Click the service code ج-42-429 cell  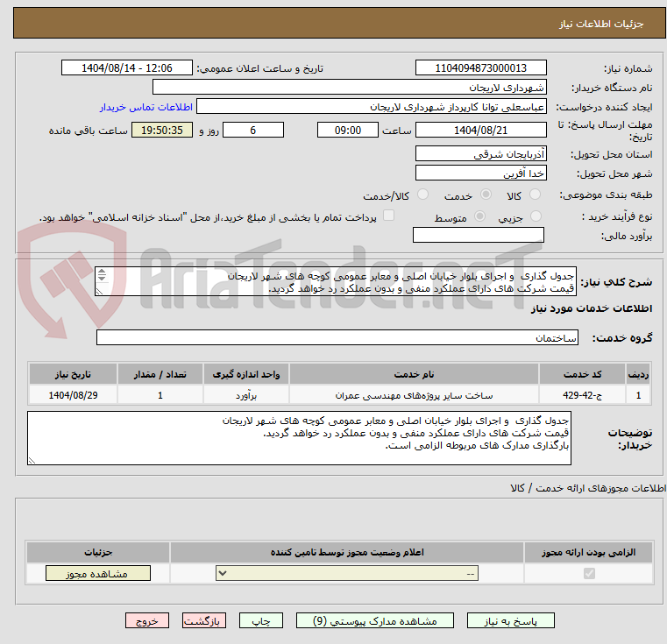tap(582, 395)
